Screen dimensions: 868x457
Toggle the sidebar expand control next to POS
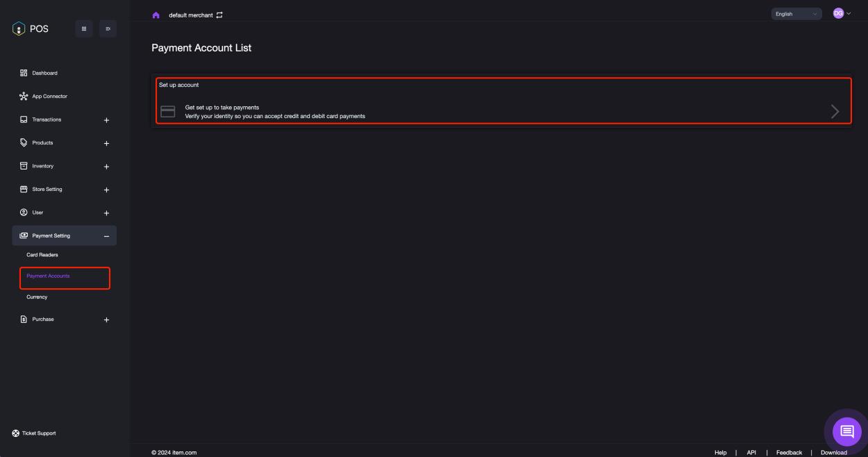108,28
